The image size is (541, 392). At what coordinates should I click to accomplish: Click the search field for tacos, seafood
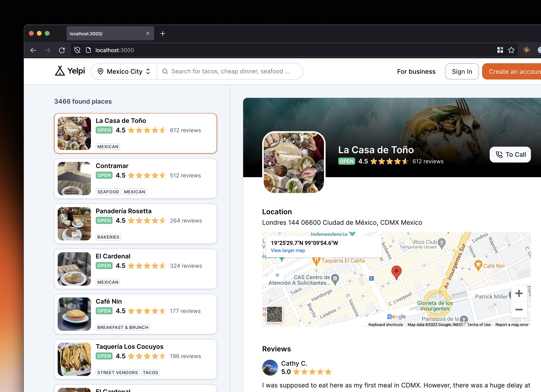(x=230, y=71)
